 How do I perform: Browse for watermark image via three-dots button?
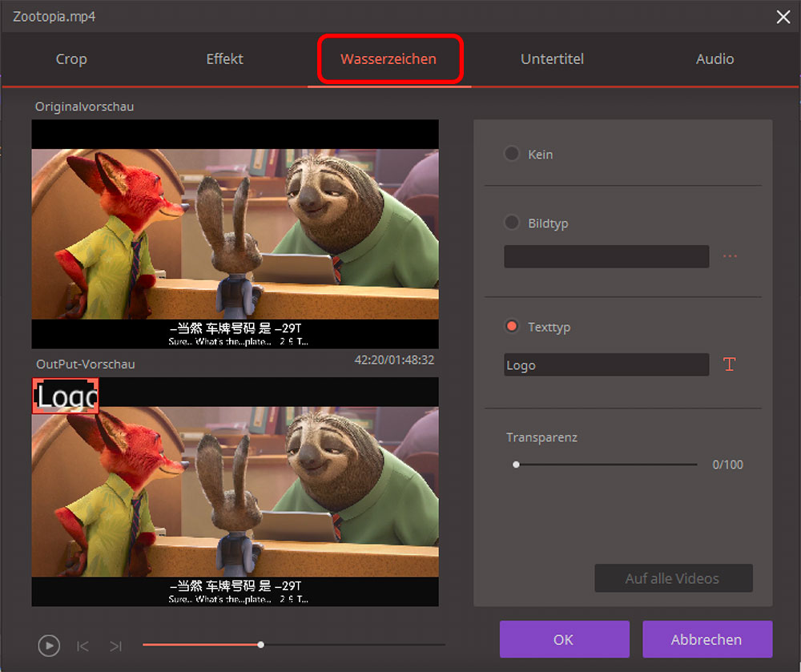pos(730,256)
